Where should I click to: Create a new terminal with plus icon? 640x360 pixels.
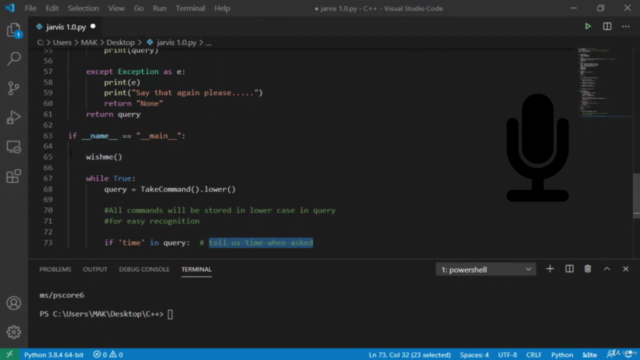pyautogui.click(x=550, y=269)
